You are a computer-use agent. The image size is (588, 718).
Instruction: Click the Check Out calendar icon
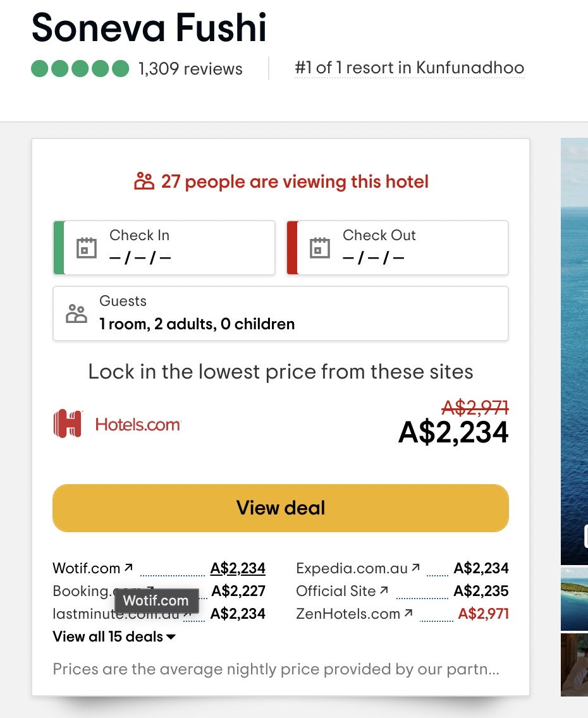320,248
